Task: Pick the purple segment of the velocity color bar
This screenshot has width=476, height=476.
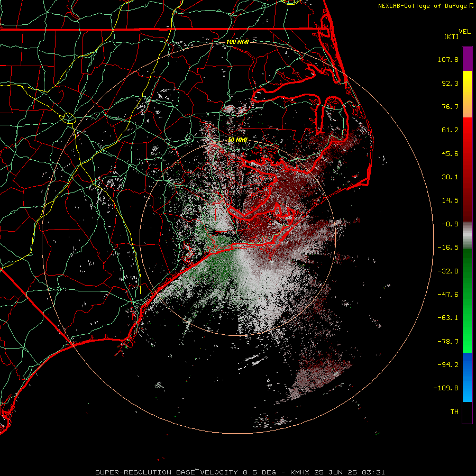Action: tap(467, 59)
